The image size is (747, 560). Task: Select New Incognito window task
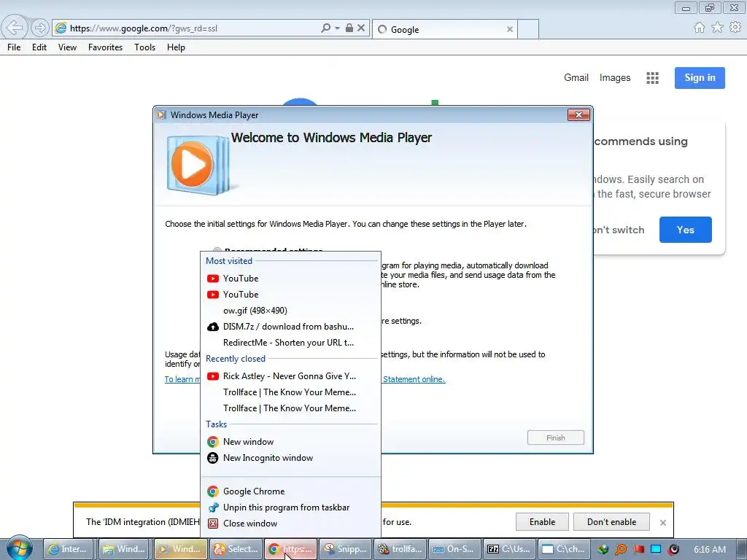point(290,458)
